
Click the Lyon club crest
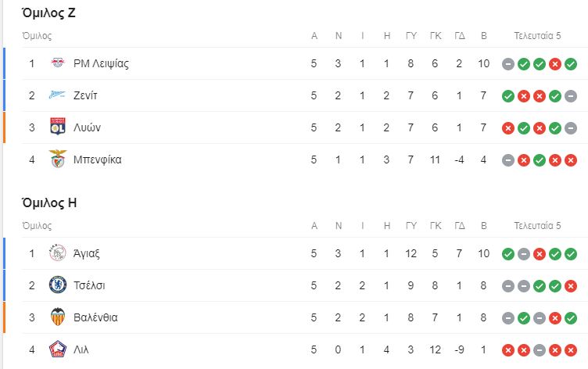pyautogui.click(x=58, y=127)
